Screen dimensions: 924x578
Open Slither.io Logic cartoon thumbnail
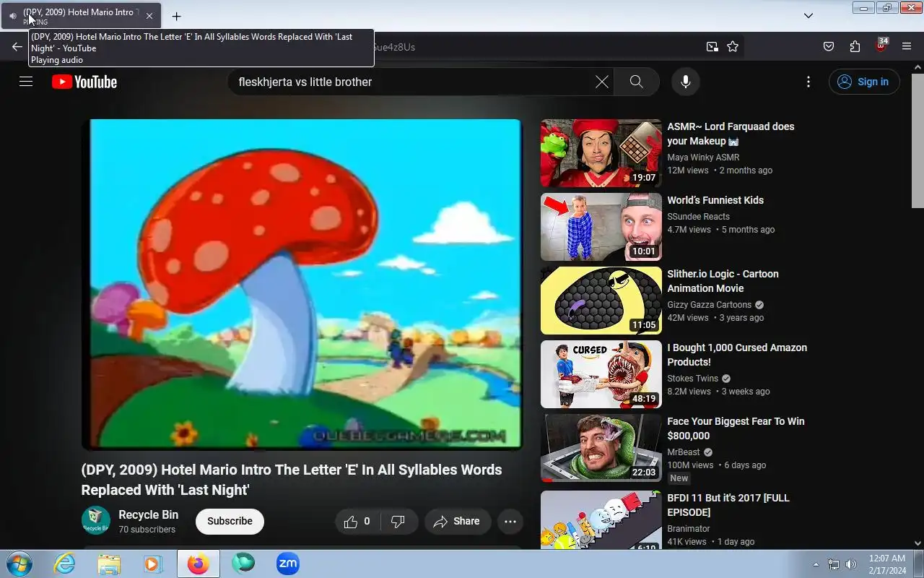coord(601,301)
